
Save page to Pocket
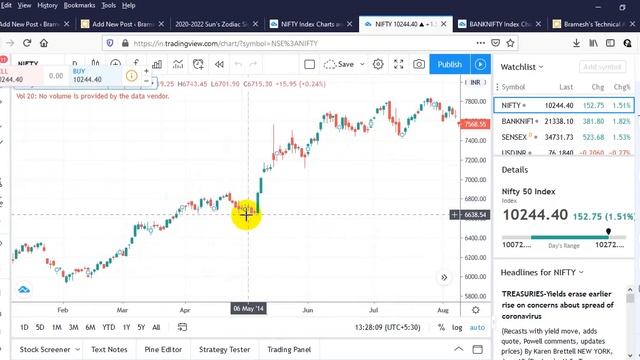point(496,43)
